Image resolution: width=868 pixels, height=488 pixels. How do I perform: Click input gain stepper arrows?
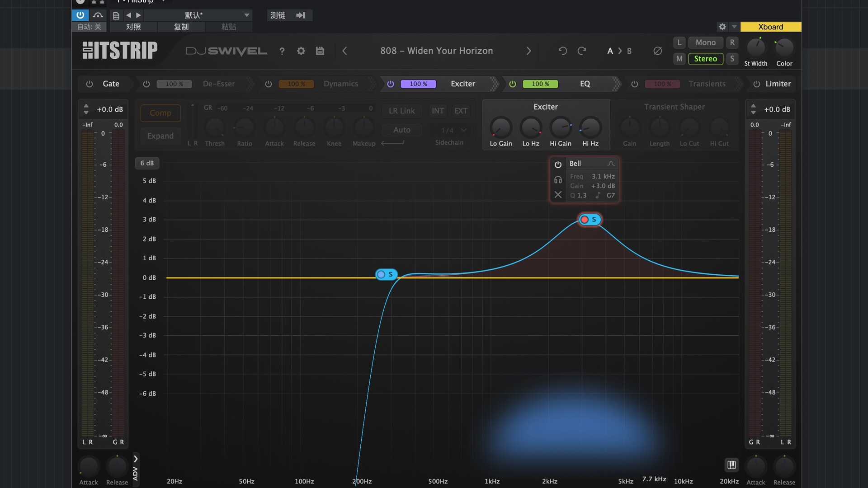click(86, 109)
